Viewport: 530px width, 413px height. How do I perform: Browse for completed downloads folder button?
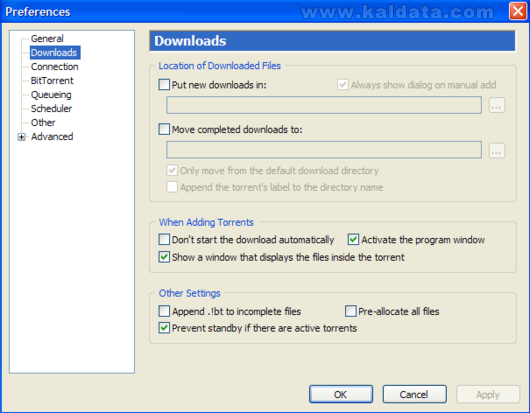tap(497, 150)
